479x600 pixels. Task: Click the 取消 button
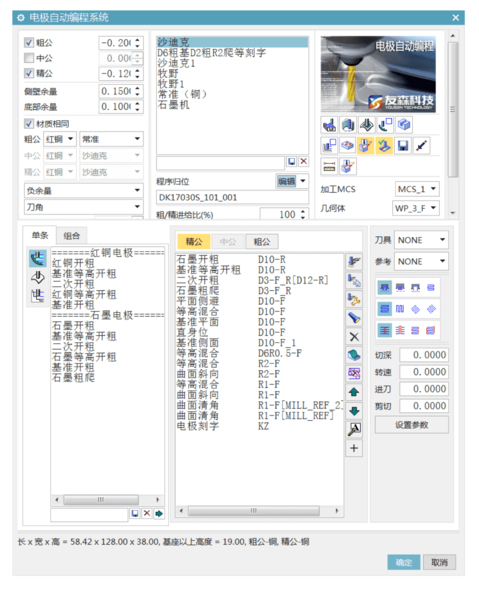pyautogui.click(x=439, y=562)
